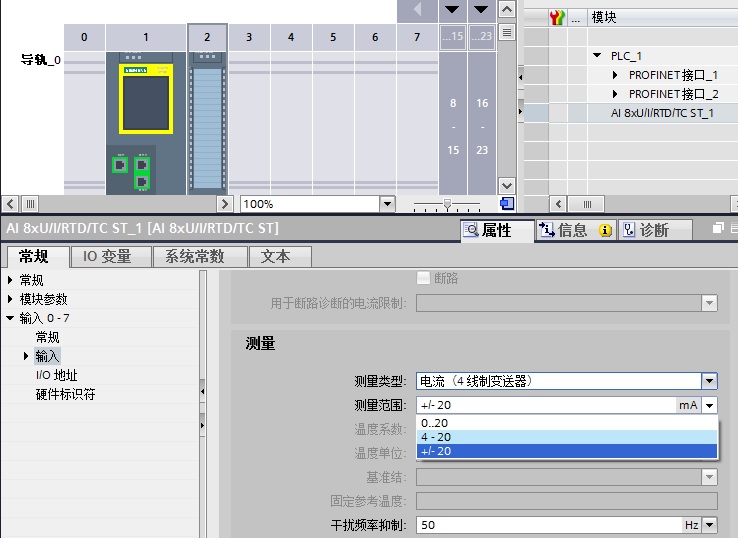Viewport: 738px width, 538px height.
Task: Click the slot 3 column header
Action: tap(249, 37)
